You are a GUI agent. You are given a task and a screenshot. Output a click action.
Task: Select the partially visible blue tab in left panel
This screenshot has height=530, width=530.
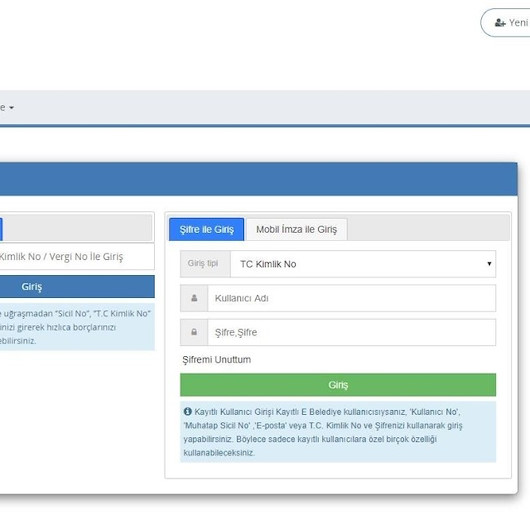pyautogui.click(x=1, y=230)
